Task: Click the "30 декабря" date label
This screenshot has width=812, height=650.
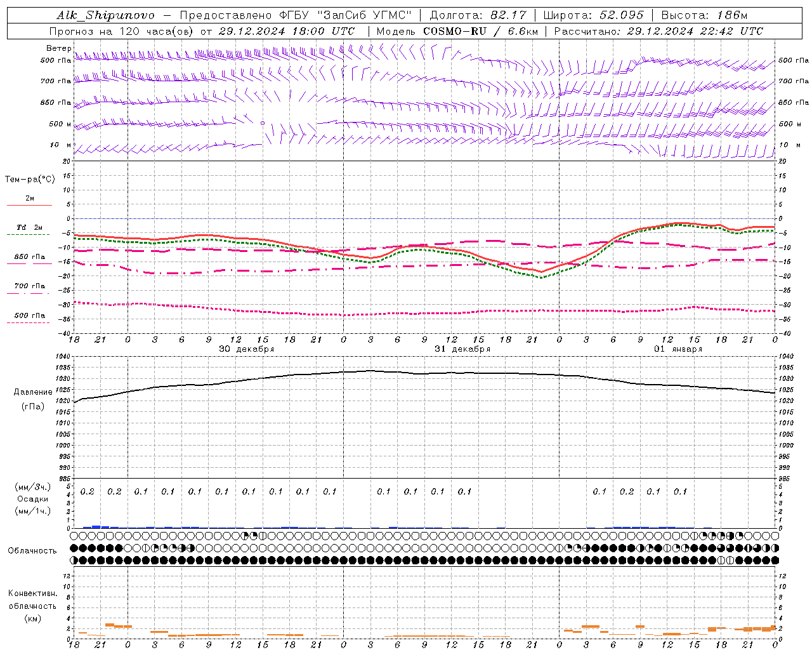Action: coord(247,349)
